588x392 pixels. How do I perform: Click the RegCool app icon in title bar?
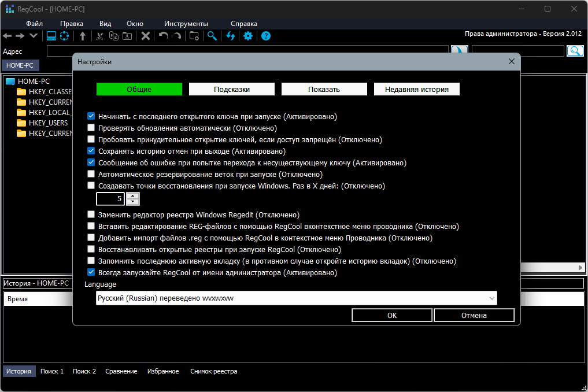click(9, 9)
